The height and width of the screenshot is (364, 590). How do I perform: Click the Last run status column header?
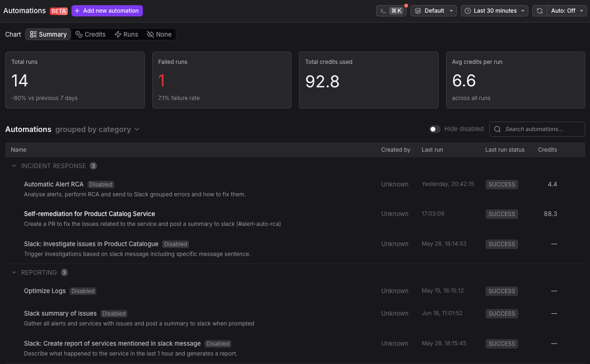tap(505, 150)
